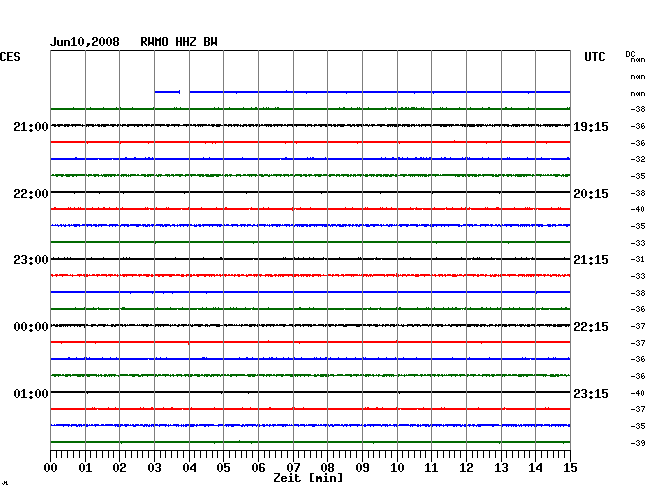Click minute tick label 12 on x-axis
650x494 pixels.
(466, 467)
